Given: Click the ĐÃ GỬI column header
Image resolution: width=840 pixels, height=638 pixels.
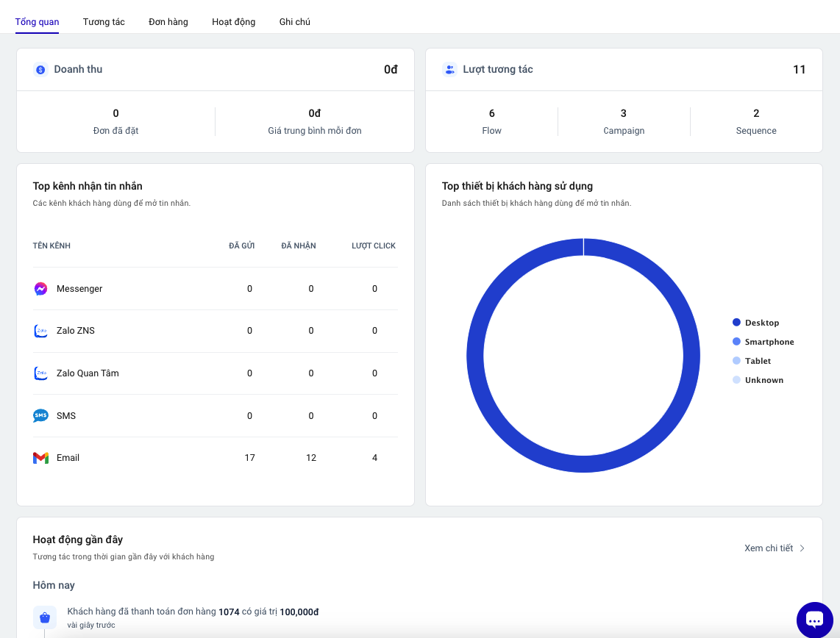Looking at the screenshot, I should click(x=241, y=245).
